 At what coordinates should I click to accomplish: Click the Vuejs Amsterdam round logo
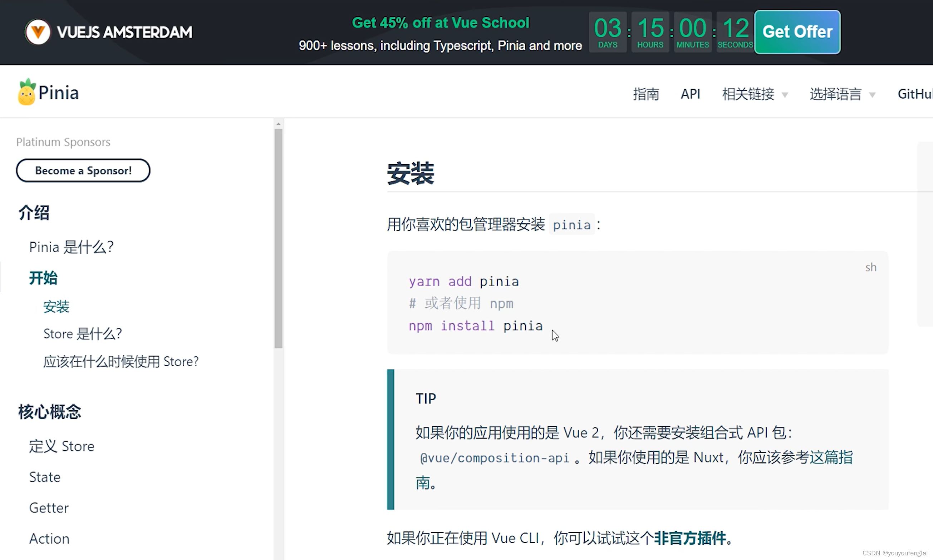coord(38,32)
